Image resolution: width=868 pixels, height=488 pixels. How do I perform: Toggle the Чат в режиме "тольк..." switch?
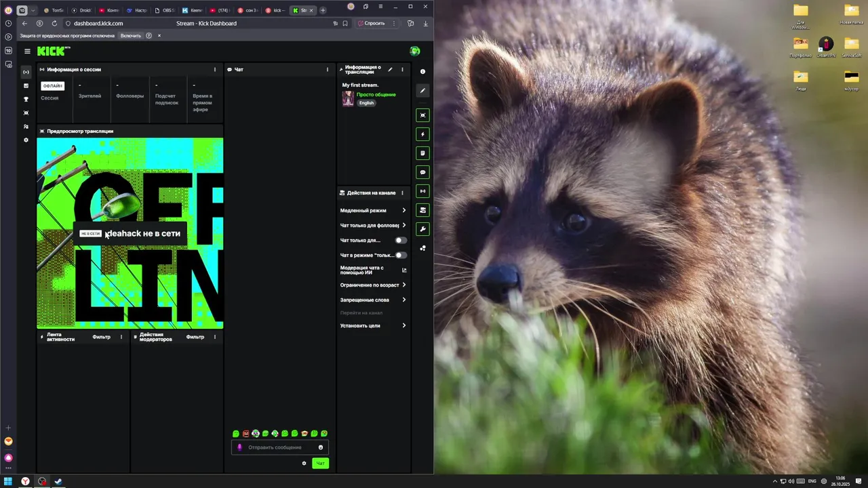tap(401, 255)
